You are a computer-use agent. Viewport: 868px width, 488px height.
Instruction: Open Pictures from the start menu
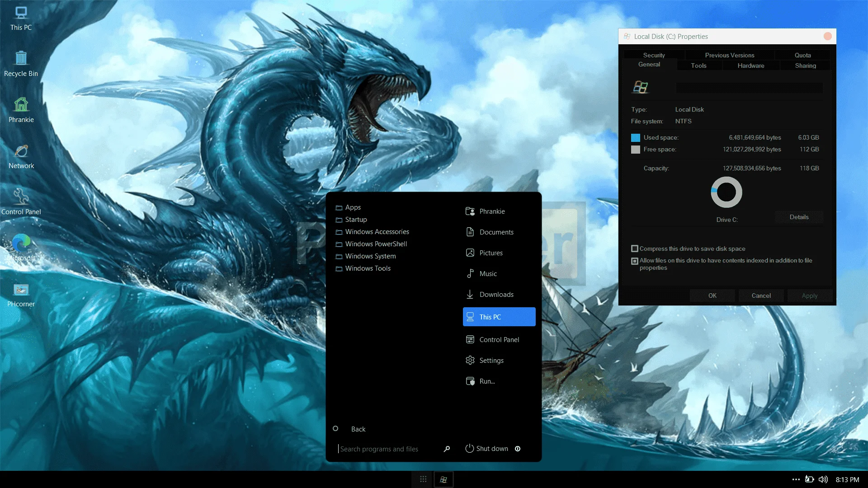pyautogui.click(x=499, y=253)
